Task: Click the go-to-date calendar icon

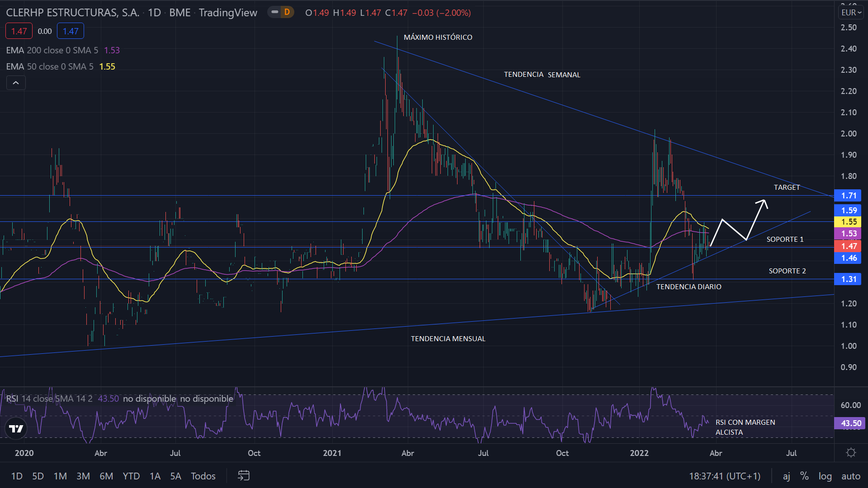Action: coord(244,476)
